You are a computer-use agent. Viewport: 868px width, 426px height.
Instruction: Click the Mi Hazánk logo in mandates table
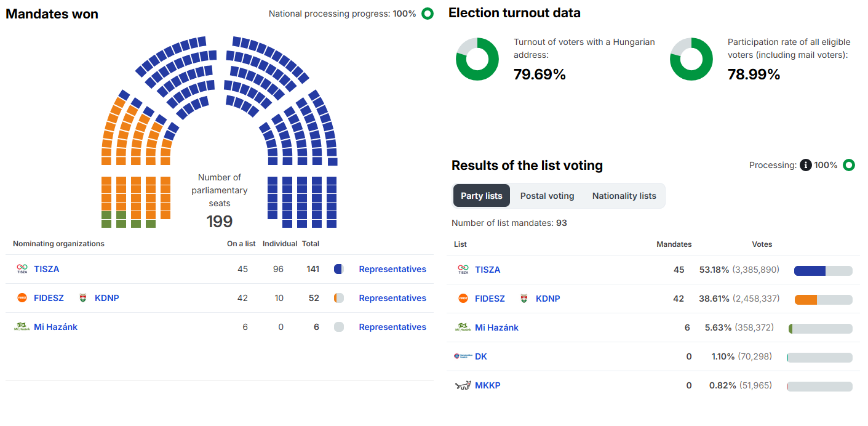pyautogui.click(x=22, y=327)
